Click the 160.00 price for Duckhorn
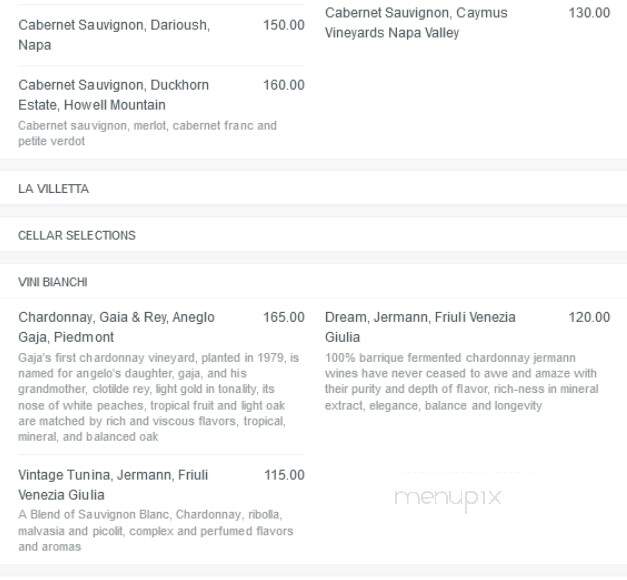This screenshot has height=580, width=627. click(284, 85)
